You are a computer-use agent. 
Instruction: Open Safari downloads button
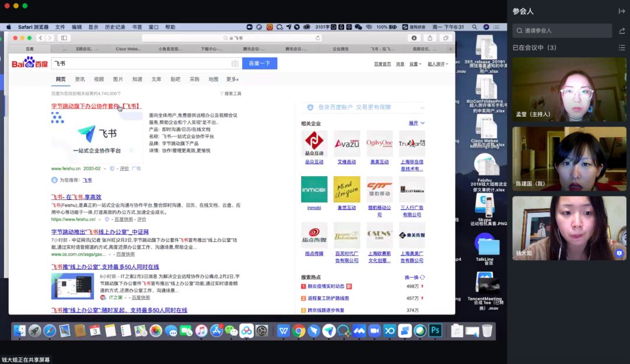[x=414, y=38]
